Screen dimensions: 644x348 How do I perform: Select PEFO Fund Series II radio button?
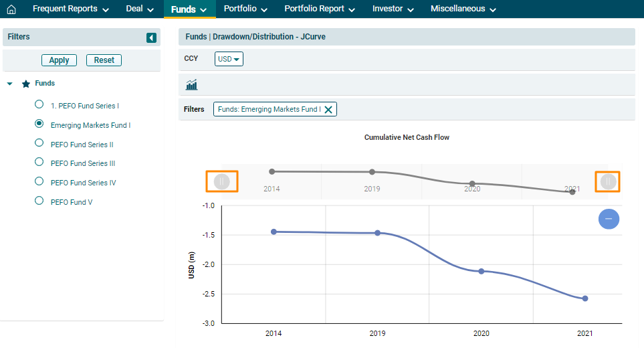[39, 143]
